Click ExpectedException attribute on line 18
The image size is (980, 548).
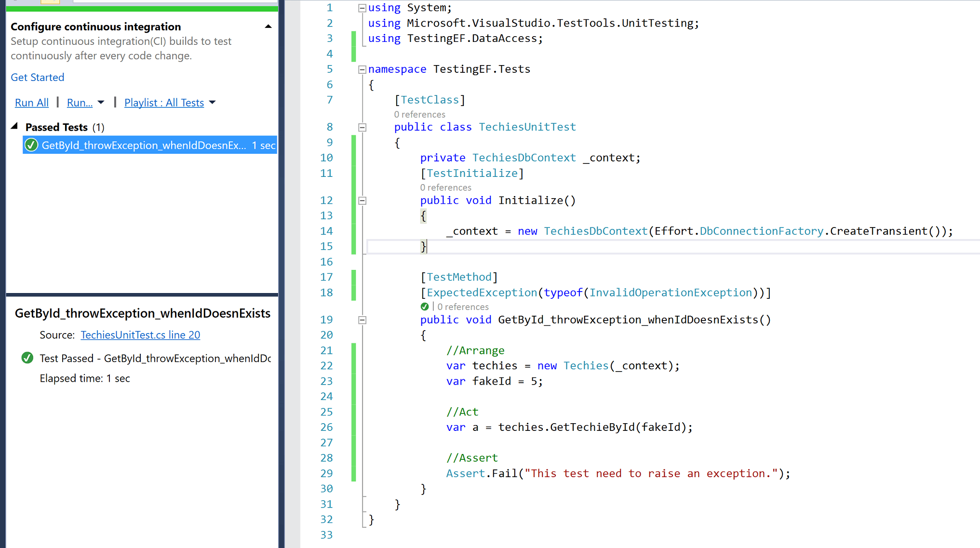click(x=482, y=293)
